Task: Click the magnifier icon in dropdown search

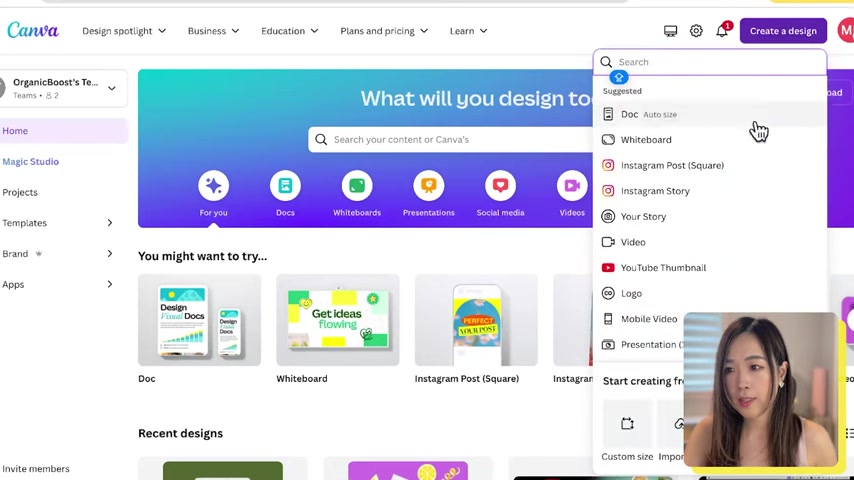Action: [x=606, y=62]
